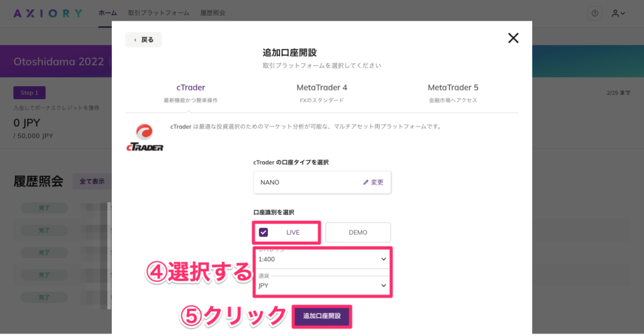
Task: Open the user account menu icon
Action: point(618,13)
